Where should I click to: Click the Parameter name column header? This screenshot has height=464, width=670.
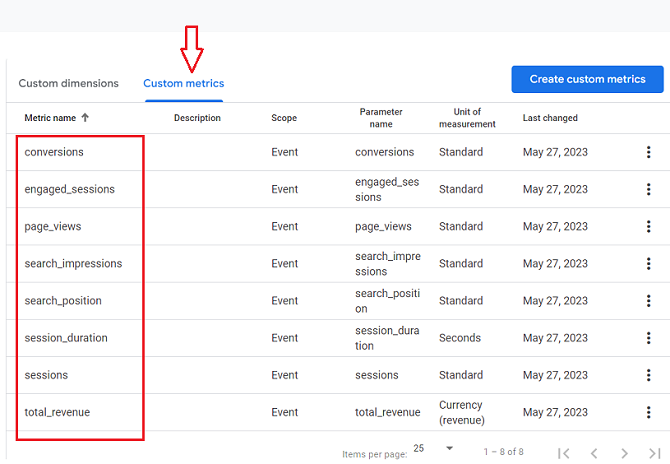[x=381, y=118]
